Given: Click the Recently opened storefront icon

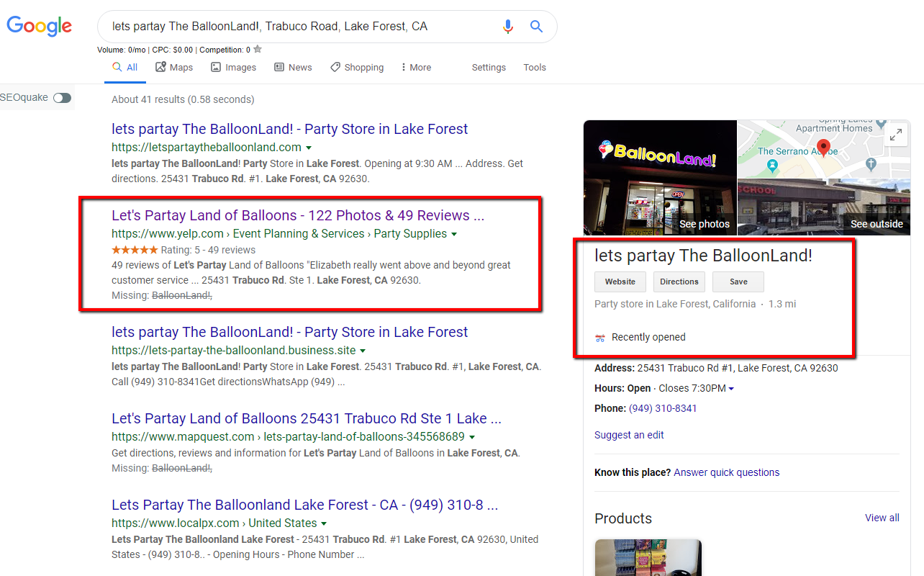Looking at the screenshot, I should [600, 338].
